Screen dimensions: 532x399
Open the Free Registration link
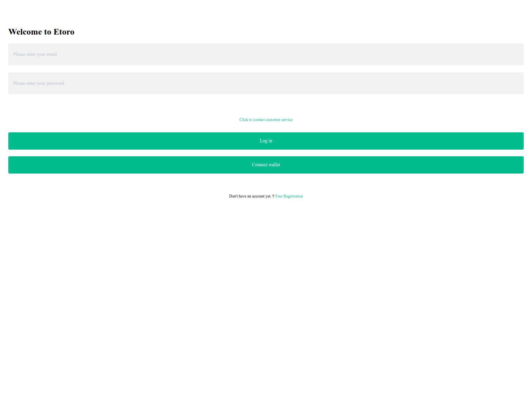(x=289, y=196)
